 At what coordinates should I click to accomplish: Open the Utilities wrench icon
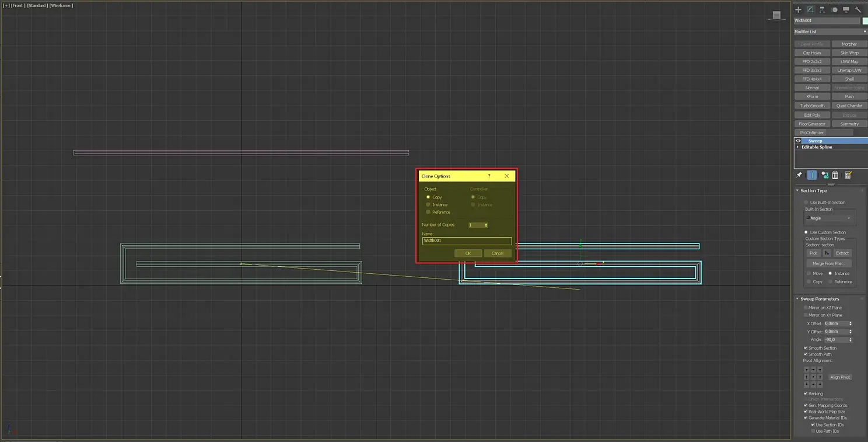858,10
